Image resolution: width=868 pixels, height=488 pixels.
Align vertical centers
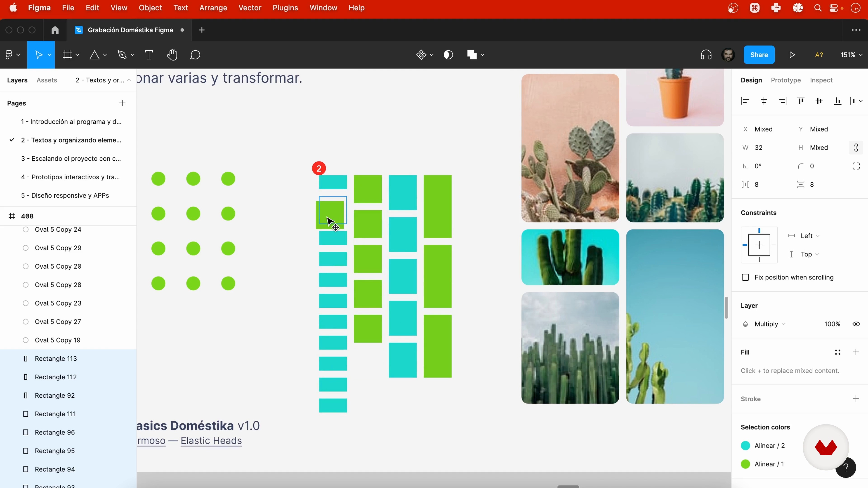click(x=819, y=101)
